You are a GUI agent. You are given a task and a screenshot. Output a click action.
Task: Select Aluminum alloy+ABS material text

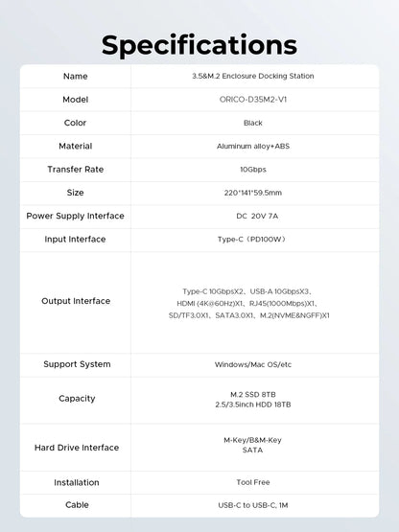click(x=253, y=147)
